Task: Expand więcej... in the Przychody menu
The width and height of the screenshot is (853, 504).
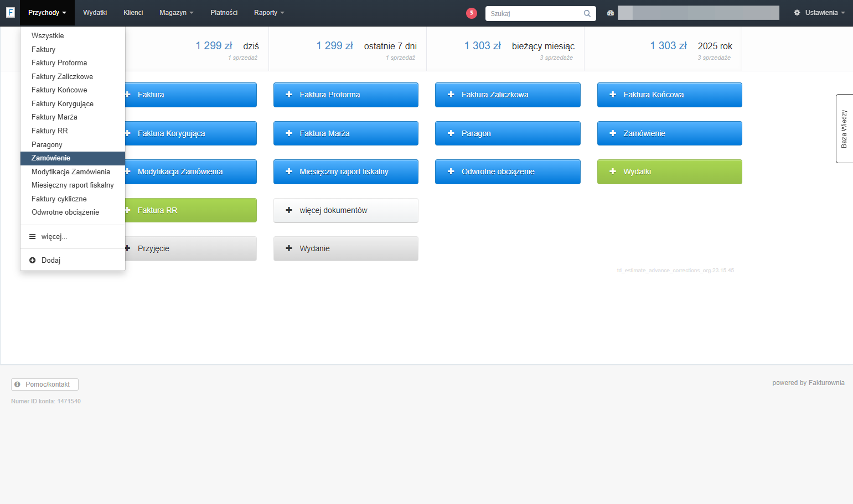Action: (x=73, y=236)
